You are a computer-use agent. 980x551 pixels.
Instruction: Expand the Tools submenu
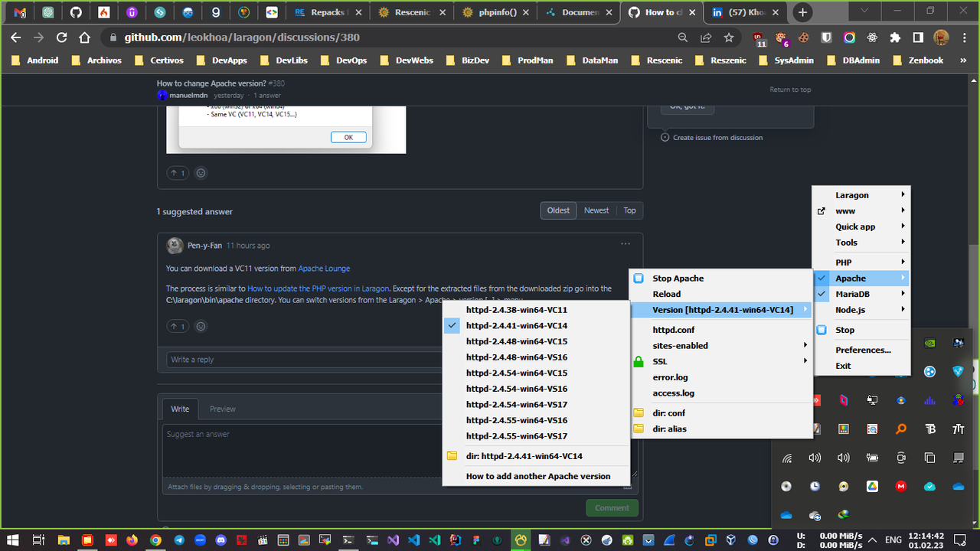point(861,243)
